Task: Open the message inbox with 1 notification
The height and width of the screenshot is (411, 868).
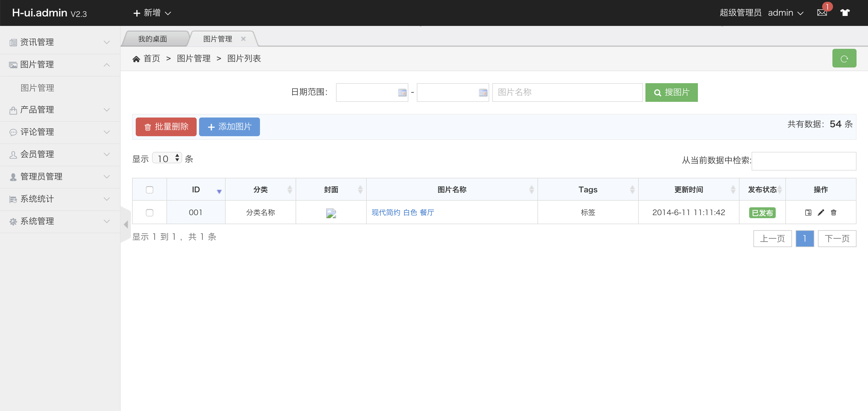Action: pyautogui.click(x=822, y=12)
